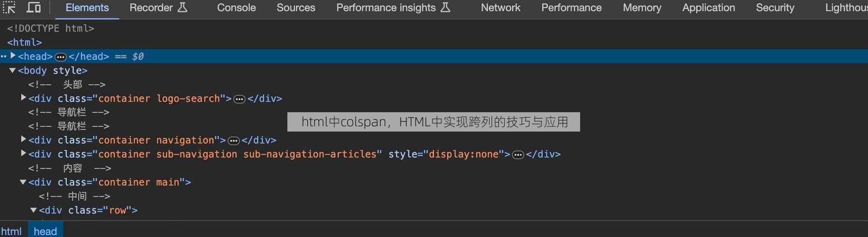The image size is (868, 237).
Task: Switch to the Memory tab
Action: 642,8
